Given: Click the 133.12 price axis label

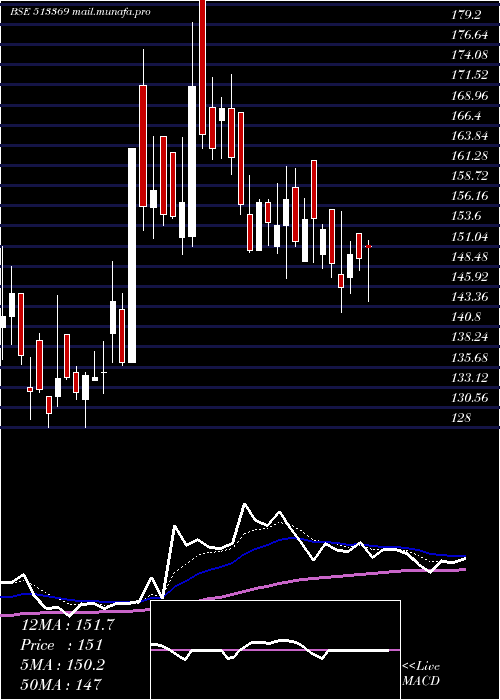Looking at the screenshot, I should 469,377.
